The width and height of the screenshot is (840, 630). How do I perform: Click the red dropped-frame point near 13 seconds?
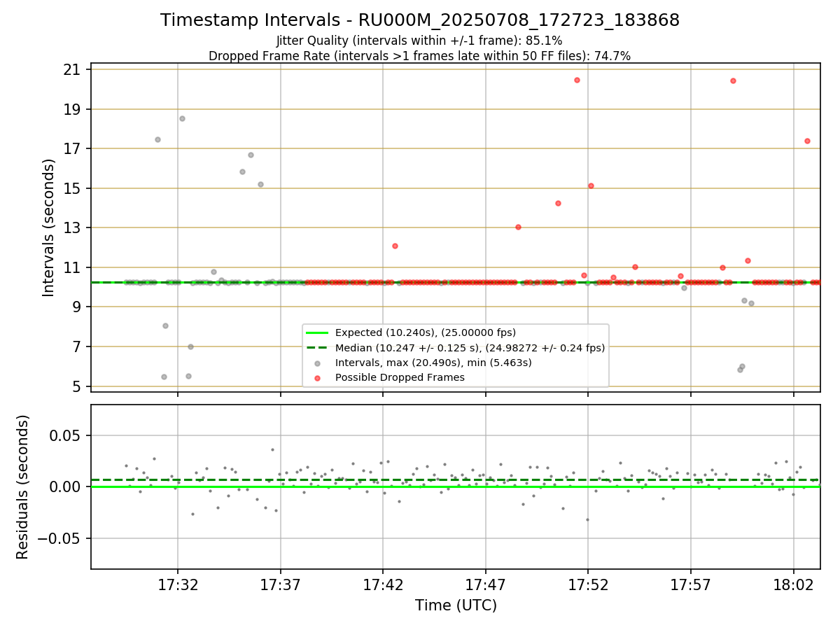tap(518, 227)
